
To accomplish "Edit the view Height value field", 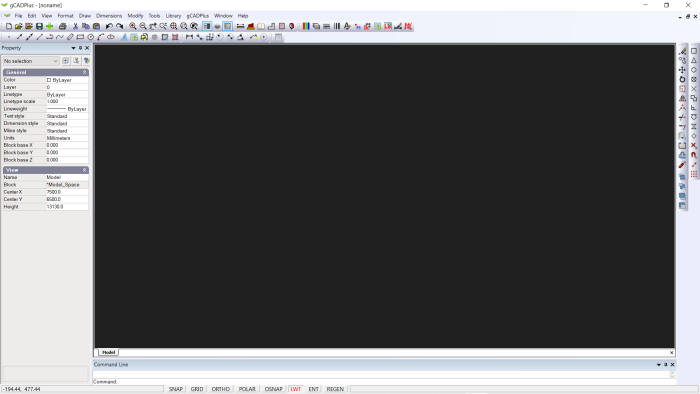I will tap(67, 207).
